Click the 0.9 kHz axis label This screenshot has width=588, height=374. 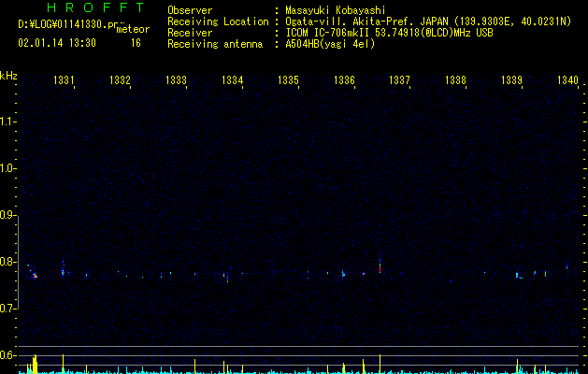click(8, 215)
